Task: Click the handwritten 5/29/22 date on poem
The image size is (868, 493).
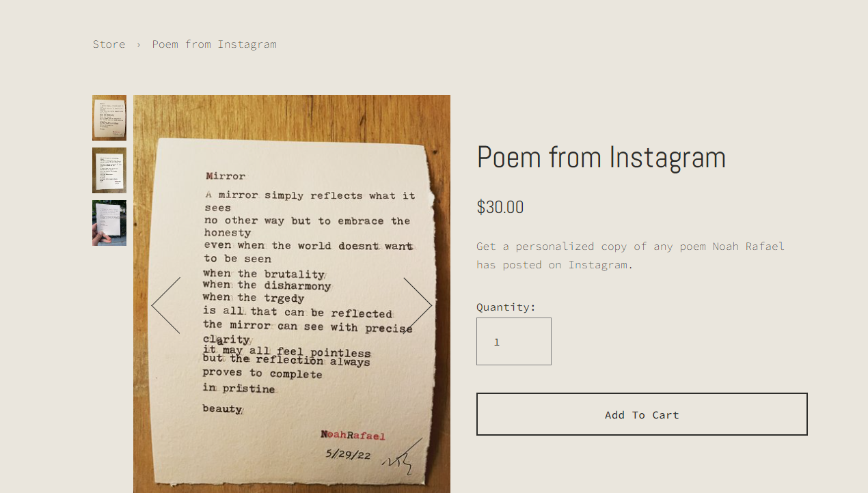Action: click(x=348, y=454)
